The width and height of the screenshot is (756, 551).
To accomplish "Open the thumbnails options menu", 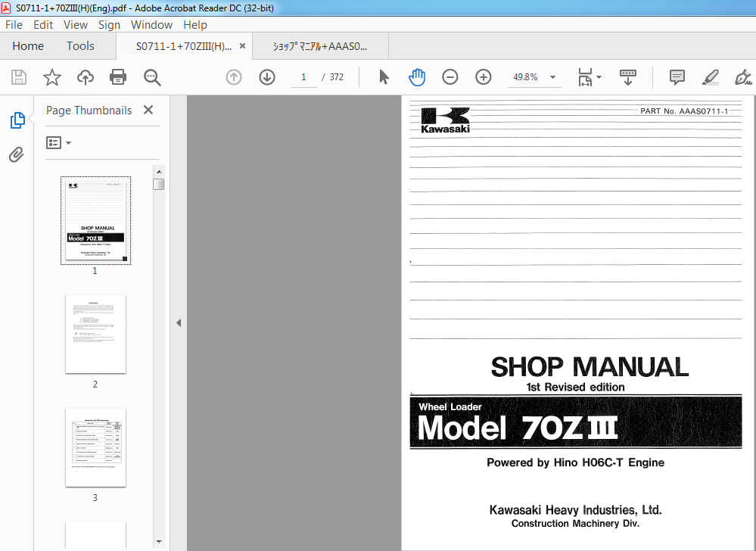I will pyautogui.click(x=58, y=143).
